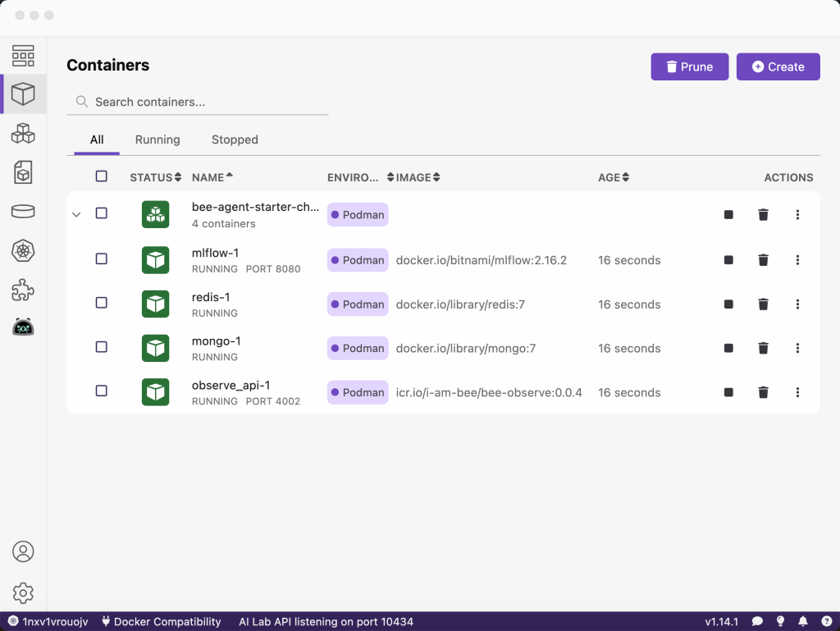The width and height of the screenshot is (840, 631).
Task: Click the Prune button
Action: 689,67
